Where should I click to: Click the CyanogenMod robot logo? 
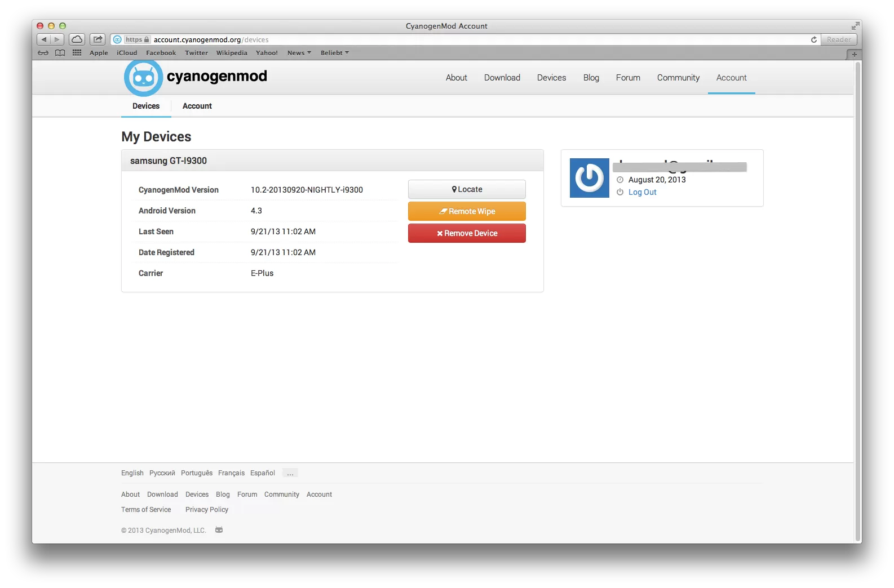(x=143, y=78)
